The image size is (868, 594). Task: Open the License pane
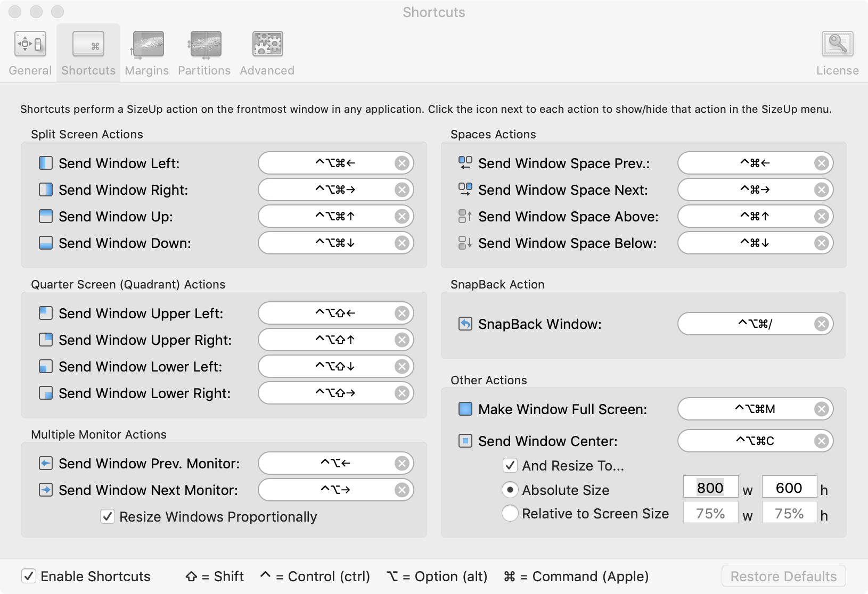(x=837, y=53)
